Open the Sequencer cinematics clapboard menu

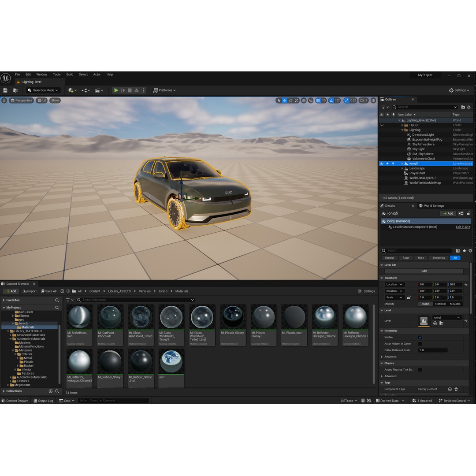[99, 90]
